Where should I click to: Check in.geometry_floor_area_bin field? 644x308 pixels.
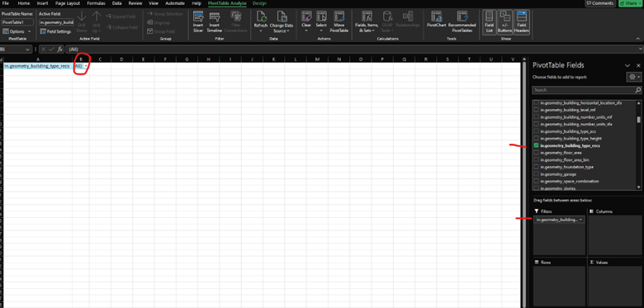pos(536,159)
